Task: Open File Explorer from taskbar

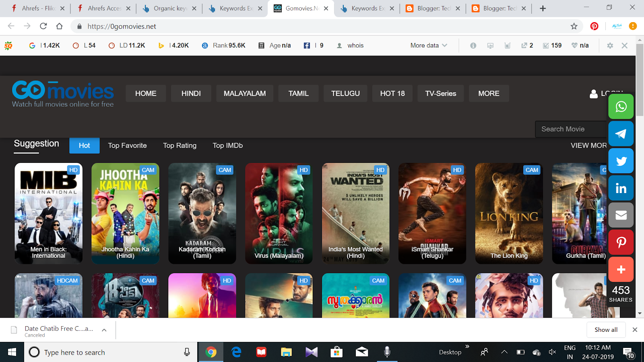Action: pos(286,352)
